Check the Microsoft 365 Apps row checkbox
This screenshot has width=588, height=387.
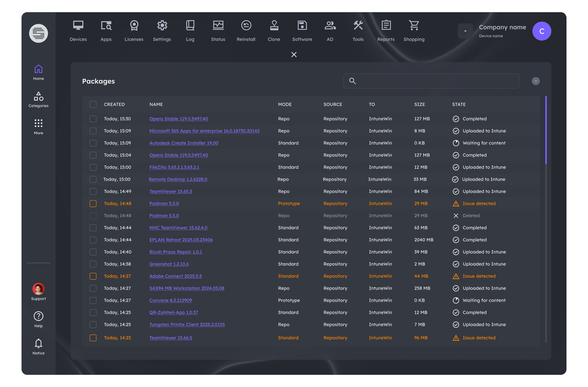[x=93, y=131]
